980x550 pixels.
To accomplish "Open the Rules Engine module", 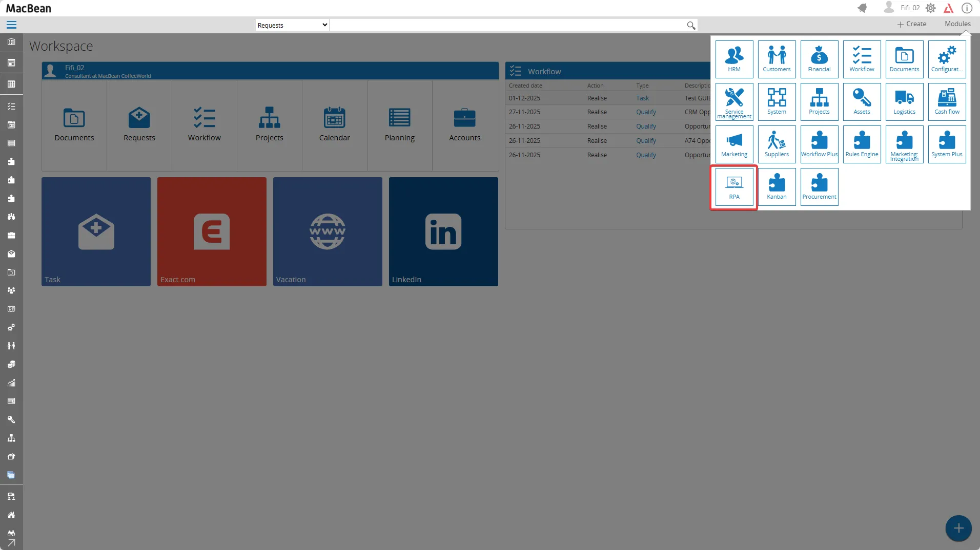I will (861, 144).
